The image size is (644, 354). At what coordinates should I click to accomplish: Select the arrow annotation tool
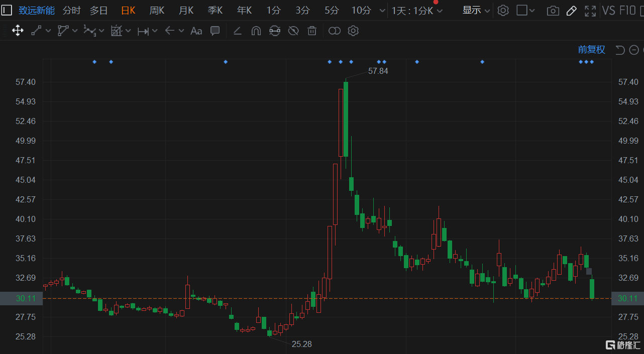tap(170, 31)
